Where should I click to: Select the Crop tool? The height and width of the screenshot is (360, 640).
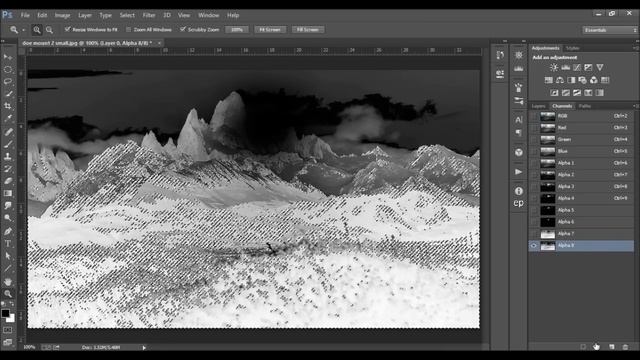8,106
